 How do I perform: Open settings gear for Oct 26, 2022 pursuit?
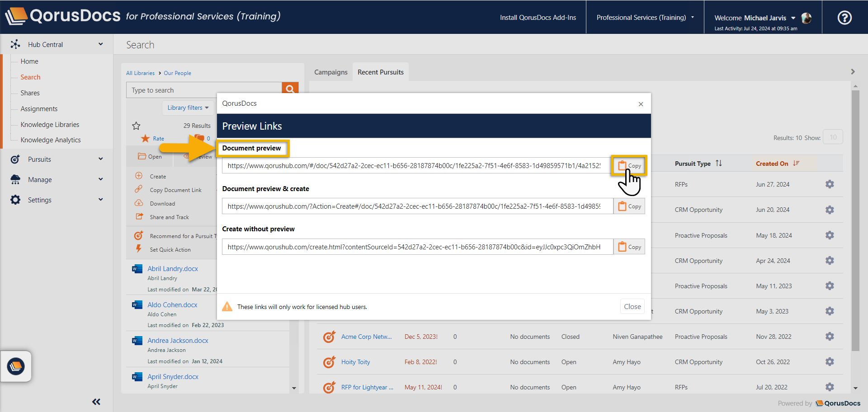tap(830, 362)
